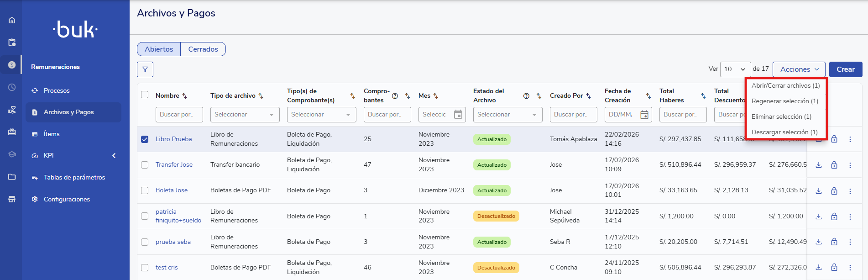Change rows shown in Ver dropdown
The width and height of the screenshot is (868, 280).
coord(735,69)
